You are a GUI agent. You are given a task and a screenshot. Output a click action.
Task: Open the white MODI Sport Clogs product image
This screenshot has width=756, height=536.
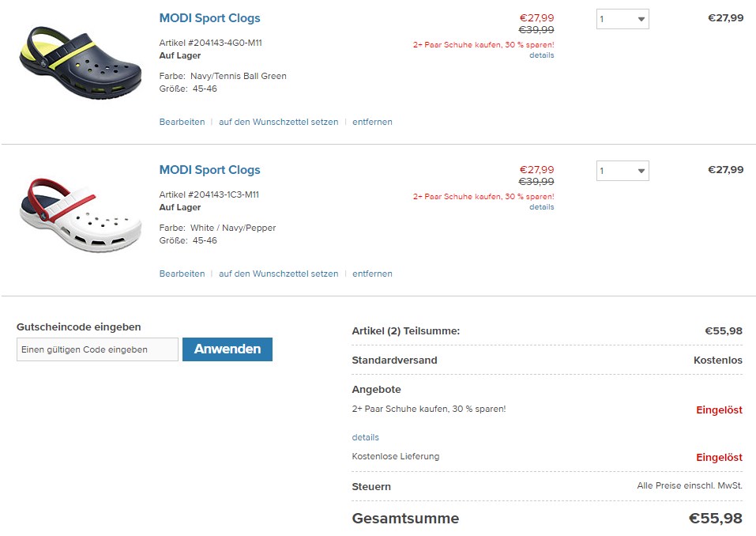(x=80, y=213)
